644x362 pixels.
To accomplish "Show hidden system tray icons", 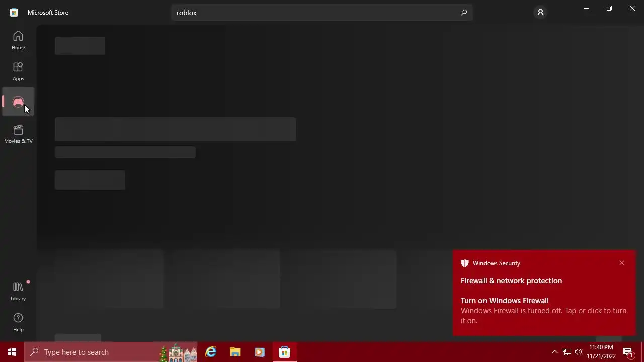I will coord(555,352).
